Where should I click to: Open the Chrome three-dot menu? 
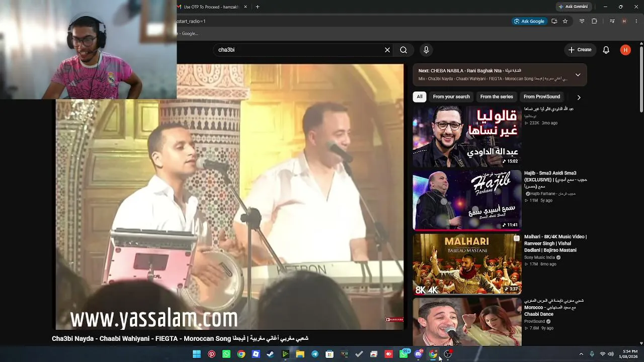(x=636, y=21)
